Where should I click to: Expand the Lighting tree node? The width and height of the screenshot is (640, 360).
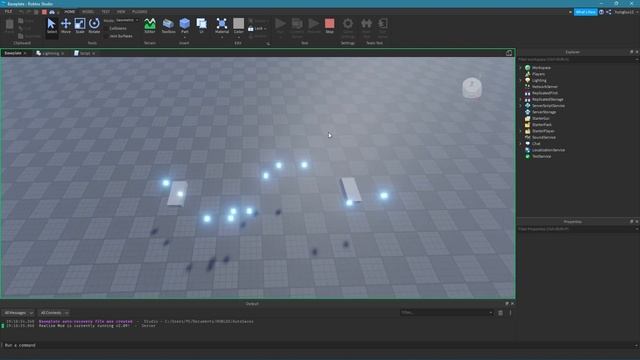[521, 80]
